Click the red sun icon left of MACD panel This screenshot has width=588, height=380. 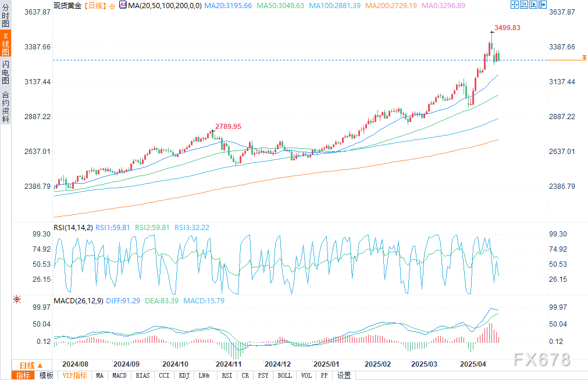click(17, 299)
